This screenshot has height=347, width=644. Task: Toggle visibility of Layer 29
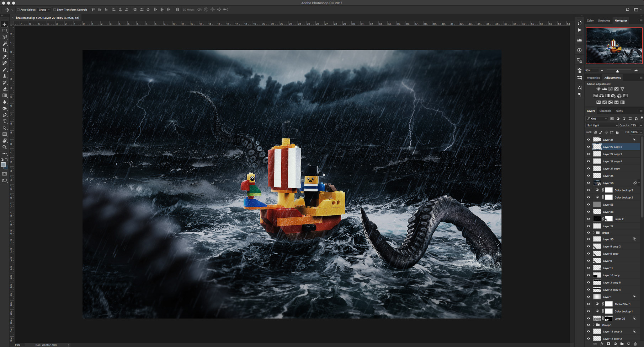tap(588, 319)
